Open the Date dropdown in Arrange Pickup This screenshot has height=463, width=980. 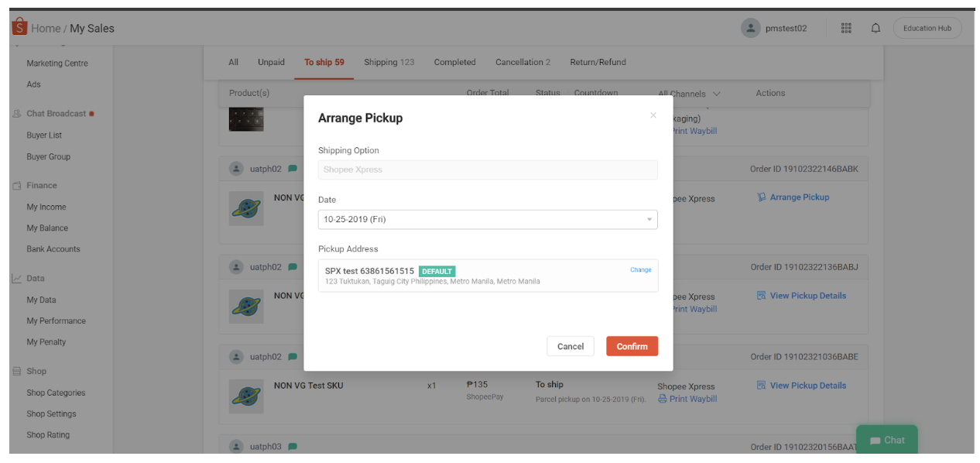click(649, 219)
